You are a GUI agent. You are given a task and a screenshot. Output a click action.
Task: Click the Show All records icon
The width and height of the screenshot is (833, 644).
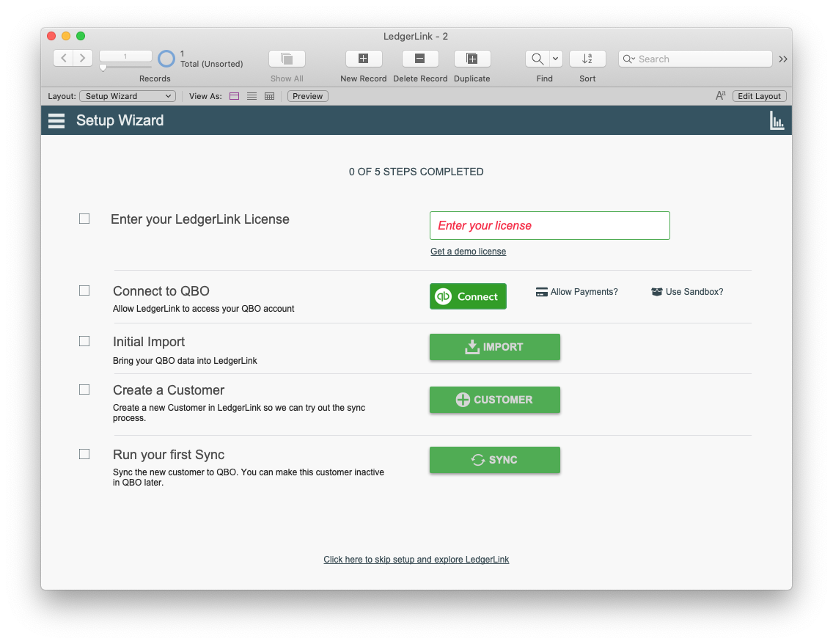pyautogui.click(x=287, y=59)
